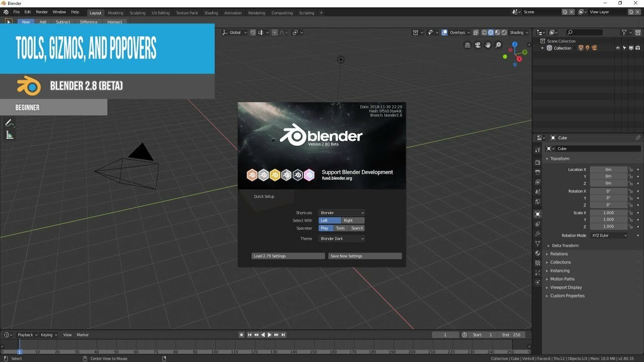The width and height of the screenshot is (644, 362).
Task: Click the Load 2.79 Settings button
Action: coord(287,256)
